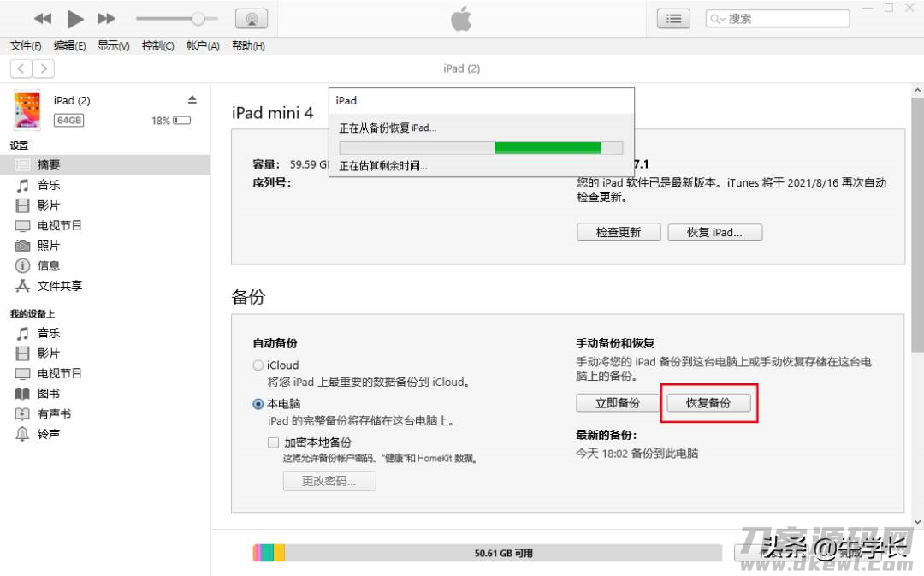Open the search magnifier dropdown

pyautogui.click(x=717, y=19)
